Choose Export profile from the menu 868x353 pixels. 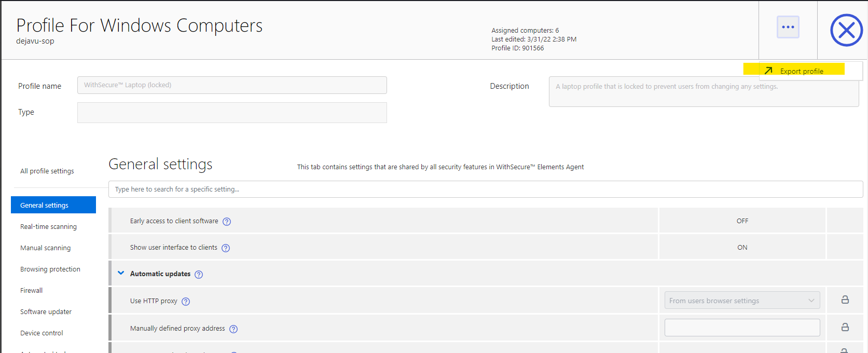point(802,71)
